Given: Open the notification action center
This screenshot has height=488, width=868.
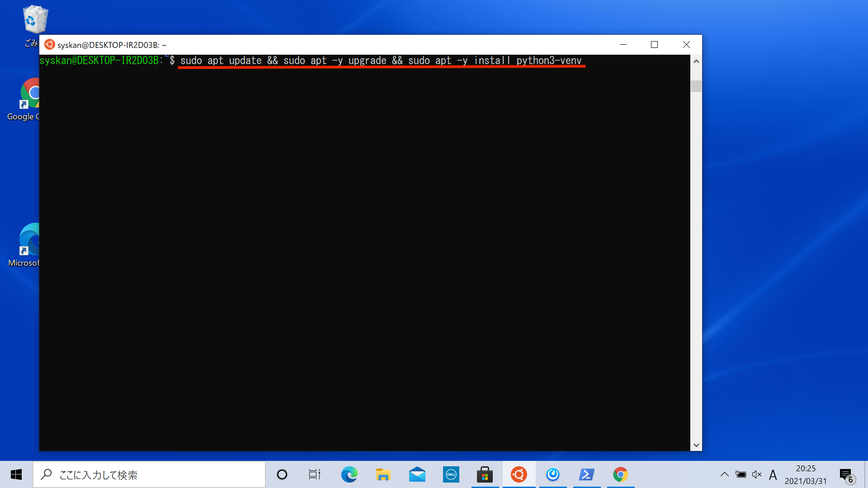Looking at the screenshot, I should point(847,475).
